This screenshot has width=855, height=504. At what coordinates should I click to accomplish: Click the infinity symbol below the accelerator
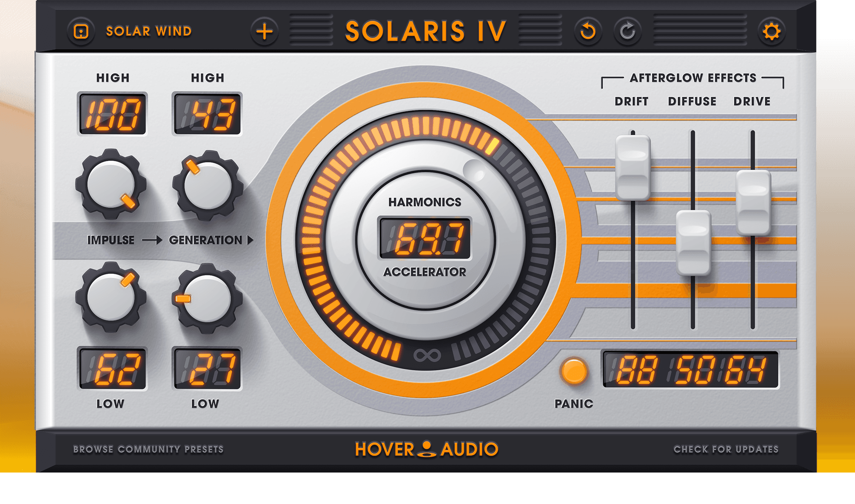[427, 355]
